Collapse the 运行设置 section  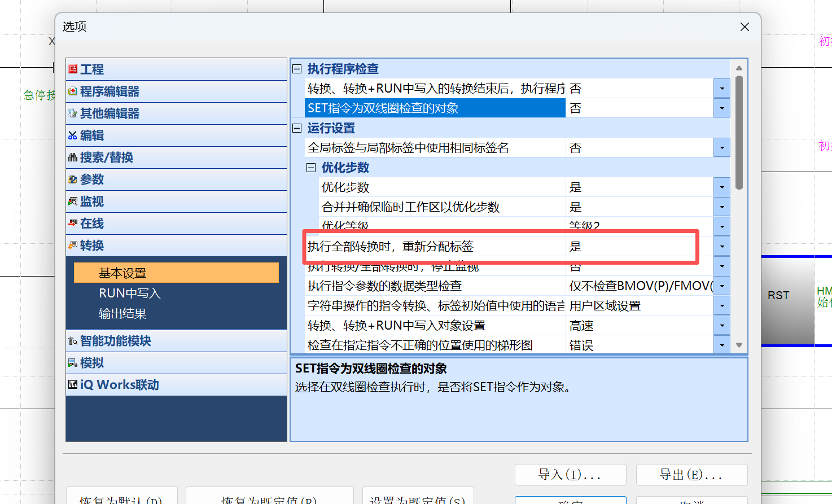297,128
